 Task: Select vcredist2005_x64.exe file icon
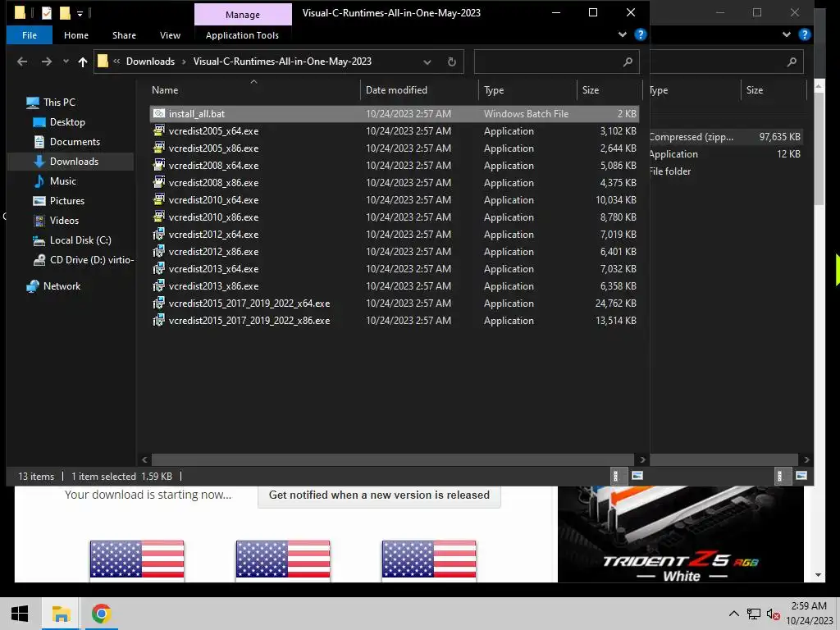pyautogui.click(x=159, y=130)
